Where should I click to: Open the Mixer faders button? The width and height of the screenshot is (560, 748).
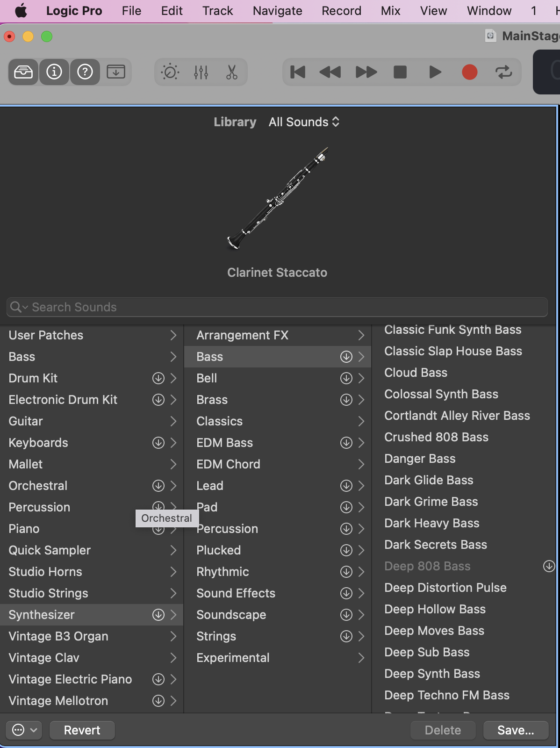(x=201, y=72)
